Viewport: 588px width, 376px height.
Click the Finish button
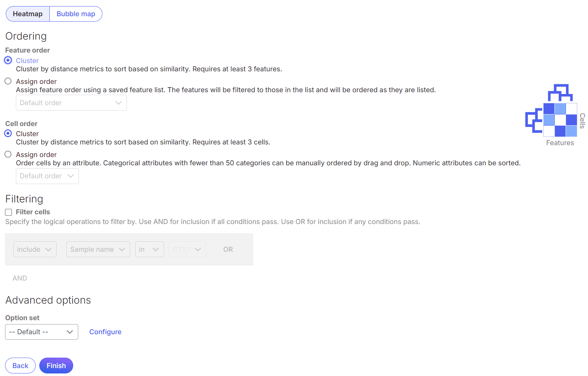(x=56, y=366)
